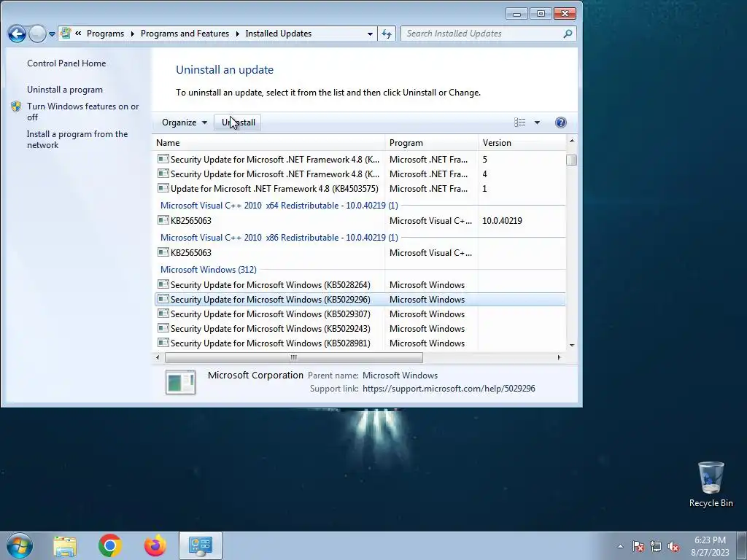Click the Control Panel icon in address bar

pyautogui.click(x=66, y=34)
